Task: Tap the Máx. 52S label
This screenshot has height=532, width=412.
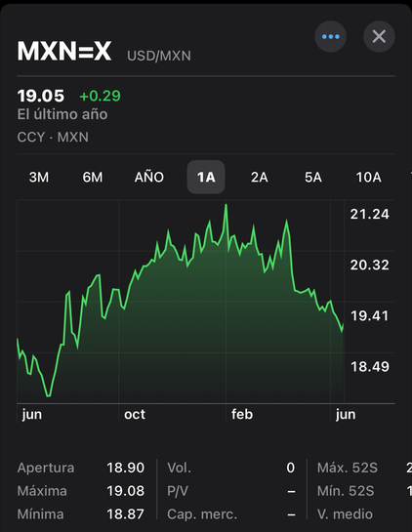Action: [x=348, y=468]
